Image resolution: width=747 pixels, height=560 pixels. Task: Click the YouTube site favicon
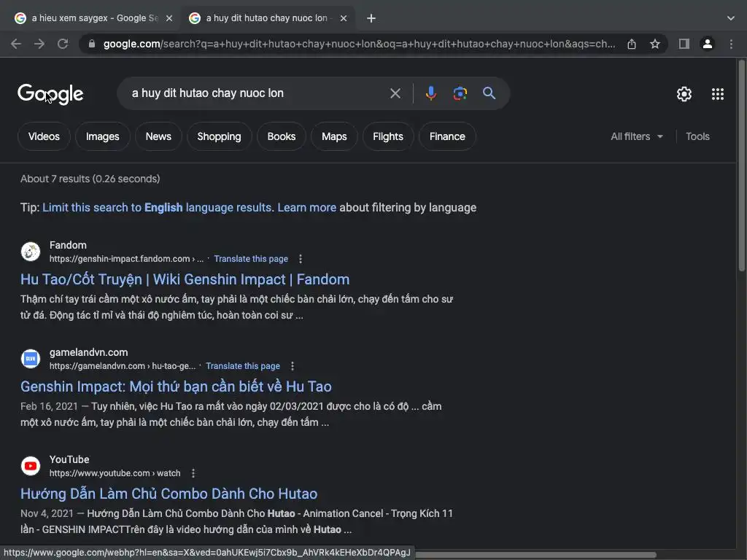pos(31,466)
